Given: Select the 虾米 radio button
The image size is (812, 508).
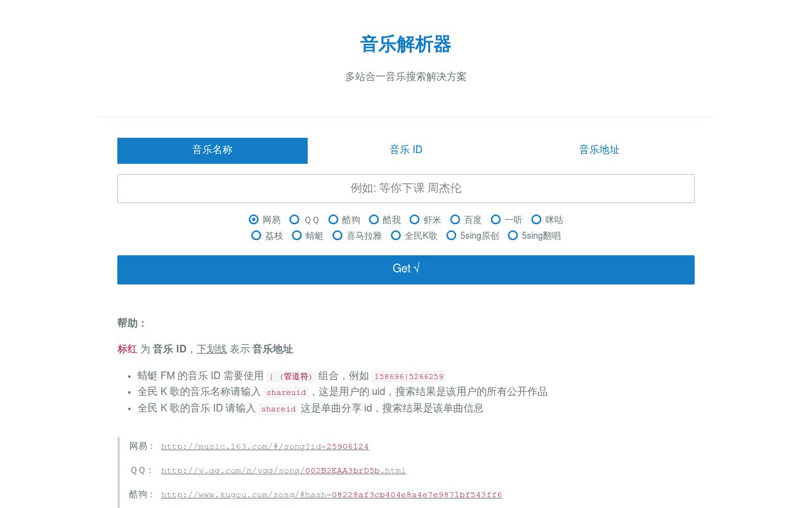Looking at the screenshot, I should (x=414, y=220).
